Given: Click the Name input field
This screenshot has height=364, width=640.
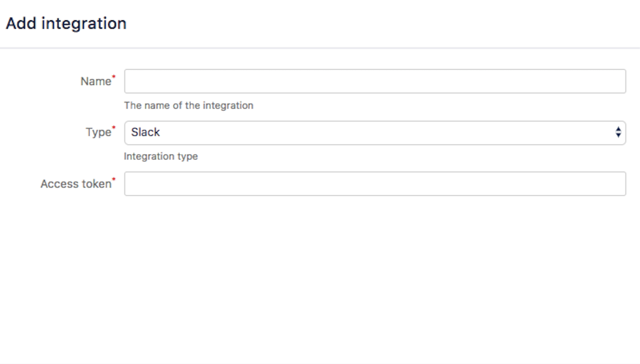Looking at the screenshot, I should 375,81.
